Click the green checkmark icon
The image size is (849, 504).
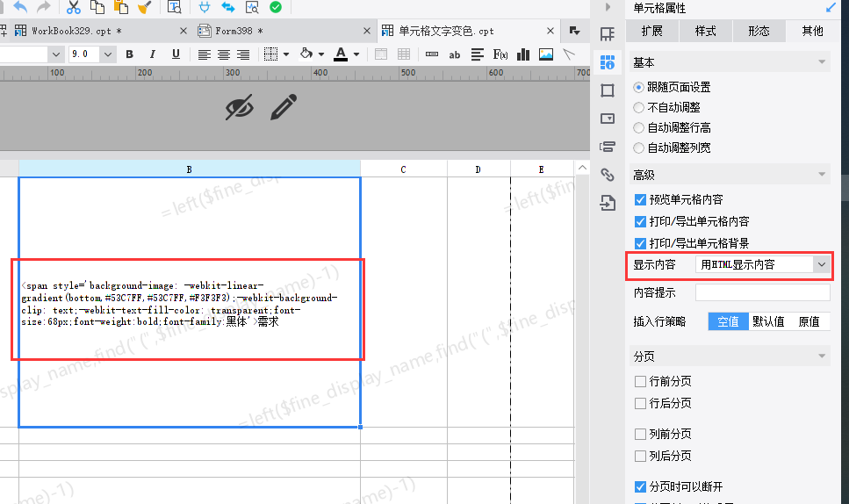(276, 7)
